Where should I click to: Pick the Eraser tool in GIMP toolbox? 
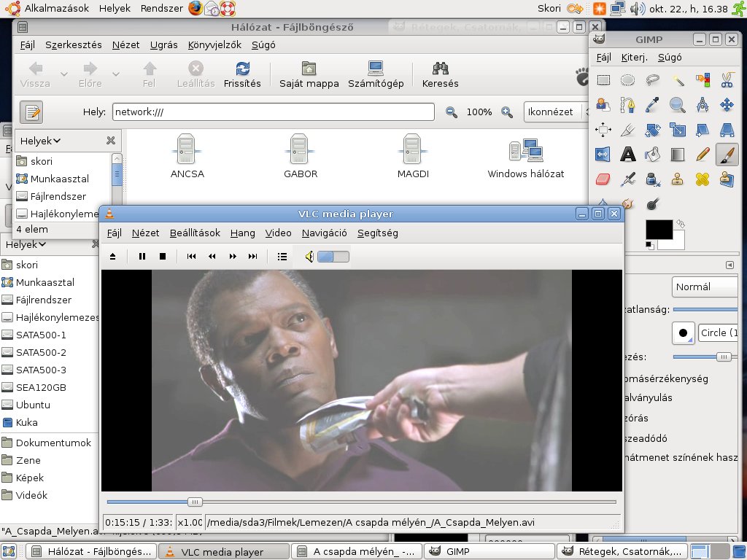coord(603,179)
